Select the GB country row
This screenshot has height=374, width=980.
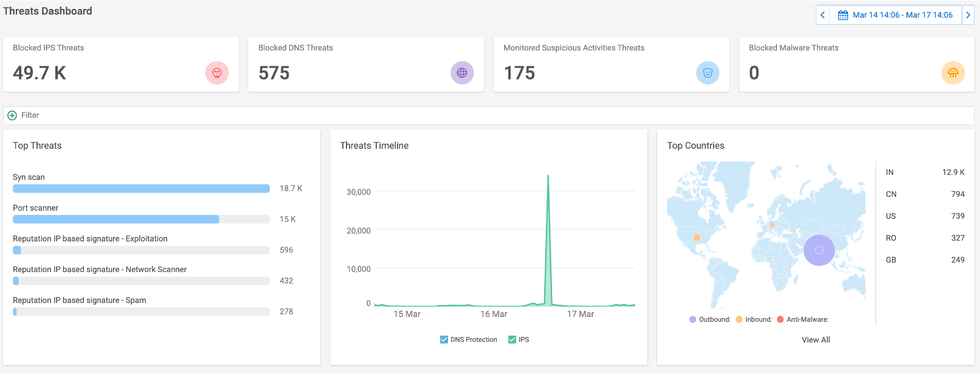tap(925, 260)
